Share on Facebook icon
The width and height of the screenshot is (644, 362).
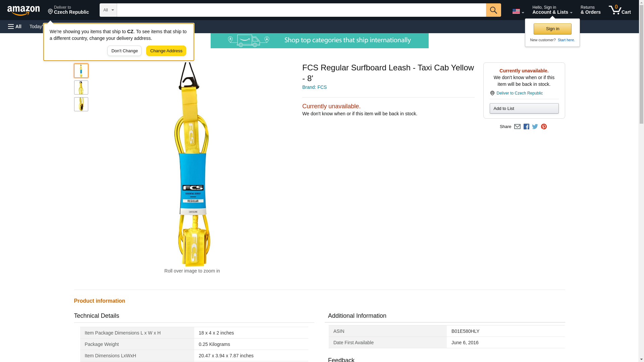point(526,127)
